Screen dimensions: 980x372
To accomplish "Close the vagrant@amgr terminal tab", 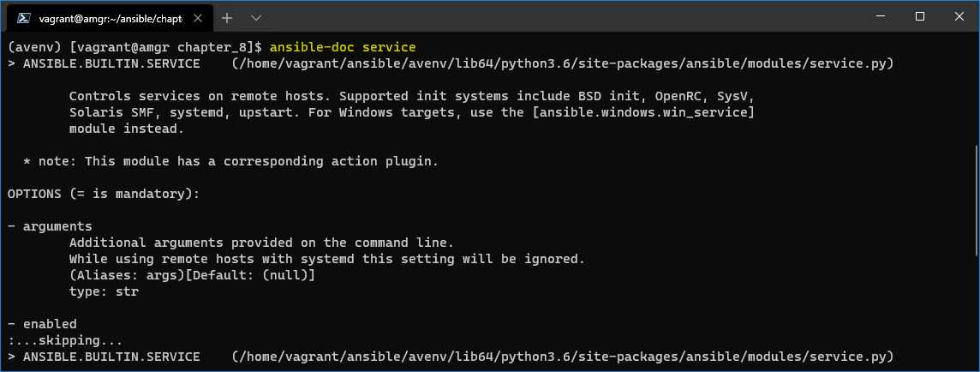I will point(198,18).
